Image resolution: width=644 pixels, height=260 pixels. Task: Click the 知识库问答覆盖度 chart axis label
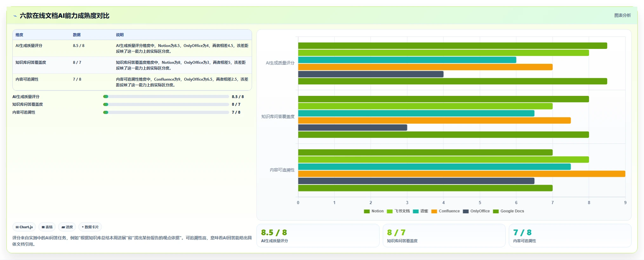tap(278, 117)
